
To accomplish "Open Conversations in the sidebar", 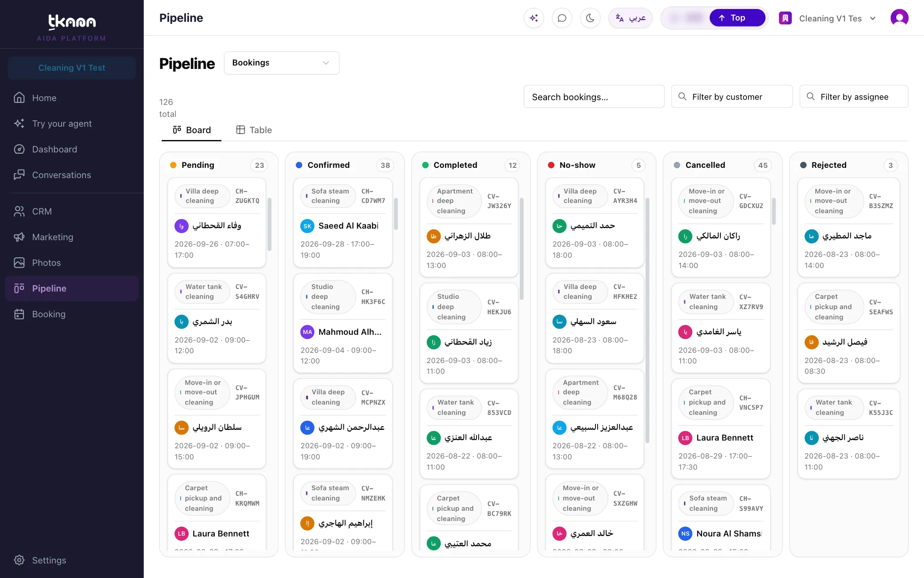I will pyautogui.click(x=72, y=175).
